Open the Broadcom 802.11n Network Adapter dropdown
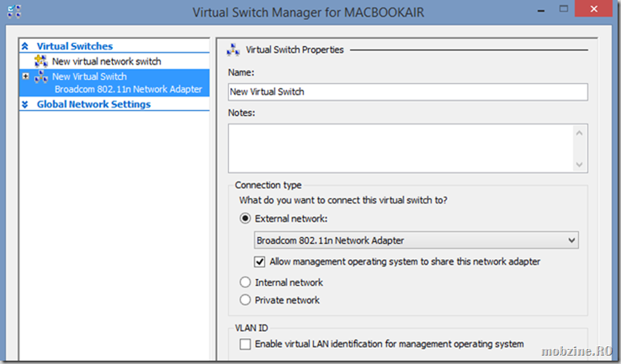The image size is (621, 364). point(416,240)
